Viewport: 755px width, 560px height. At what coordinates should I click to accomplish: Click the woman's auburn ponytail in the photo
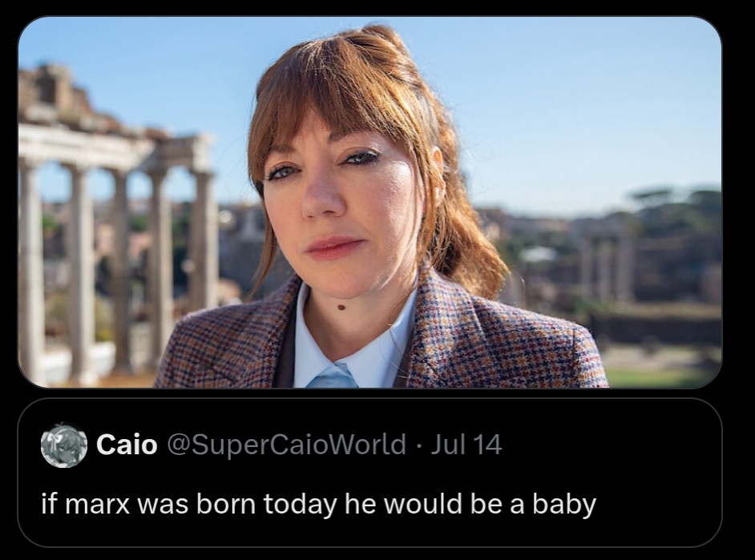coord(465,232)
